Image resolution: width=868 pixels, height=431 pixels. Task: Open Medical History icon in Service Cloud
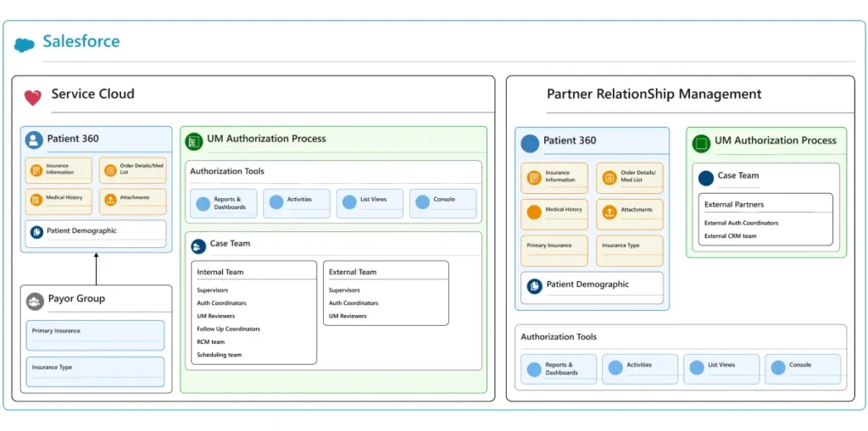pyautogui.click(x=36, y=200)
